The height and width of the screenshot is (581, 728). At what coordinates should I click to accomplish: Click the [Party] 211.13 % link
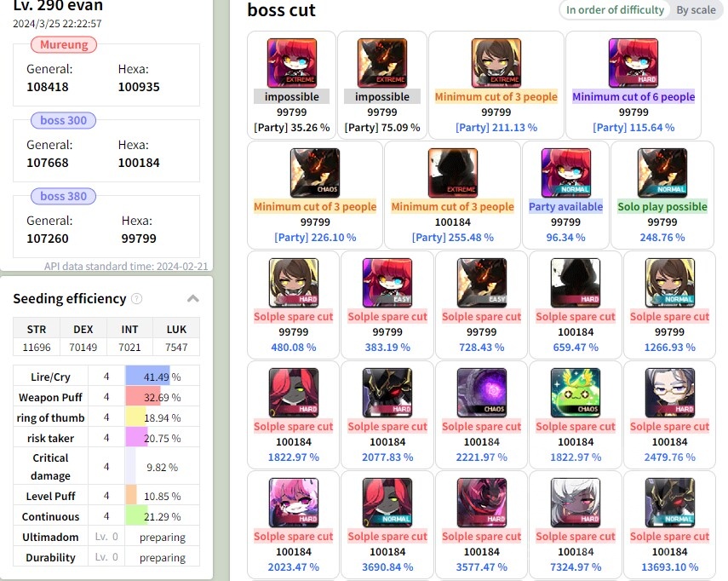(496, 127)
